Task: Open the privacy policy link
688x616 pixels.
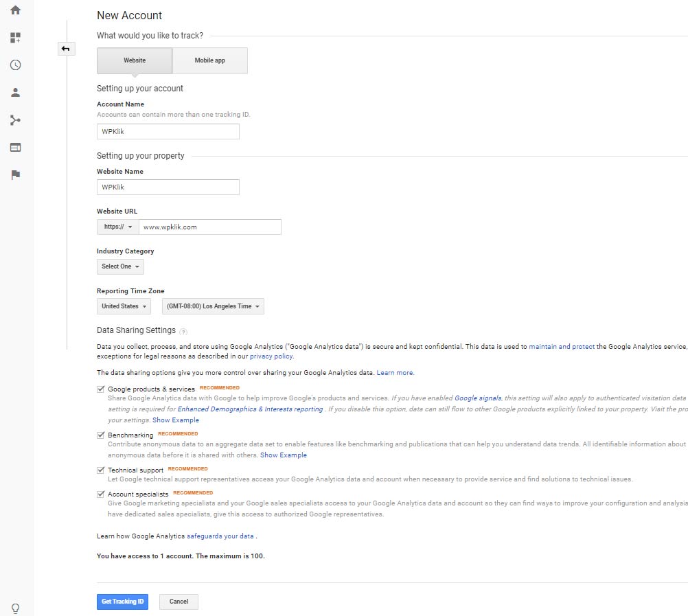Action: (271, 356)
